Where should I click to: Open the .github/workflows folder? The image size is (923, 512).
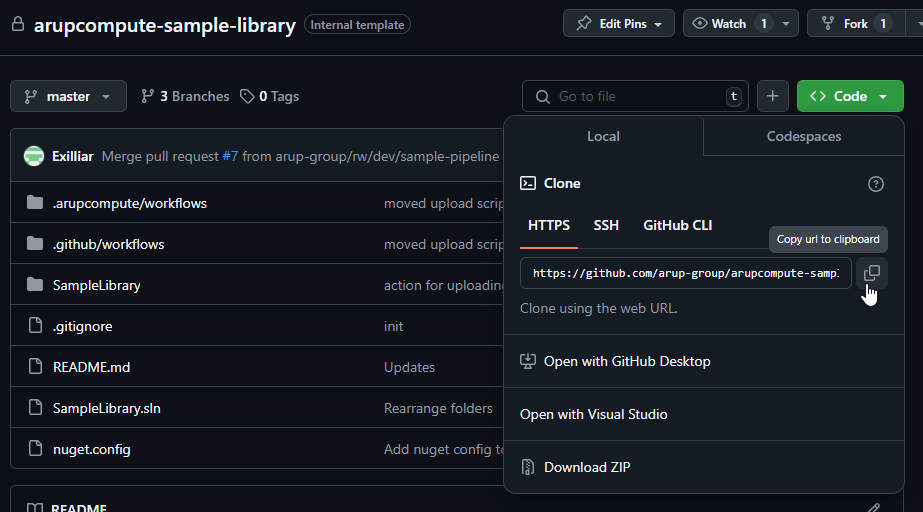(108, 244)
